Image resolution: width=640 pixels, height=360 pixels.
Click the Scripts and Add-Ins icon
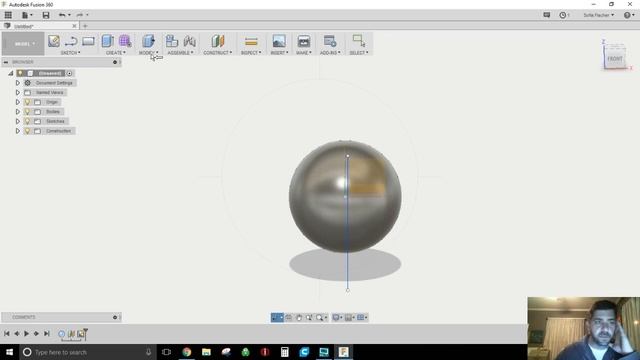[330, 41]
